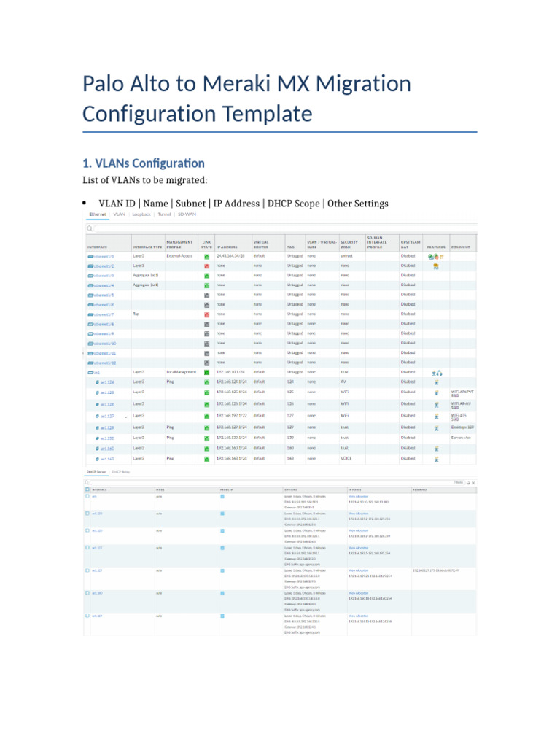The height and width of the screenshot is (747, 560).
Task: Click the red link state icon for ethernet1/2
Action: pos(206,266)
